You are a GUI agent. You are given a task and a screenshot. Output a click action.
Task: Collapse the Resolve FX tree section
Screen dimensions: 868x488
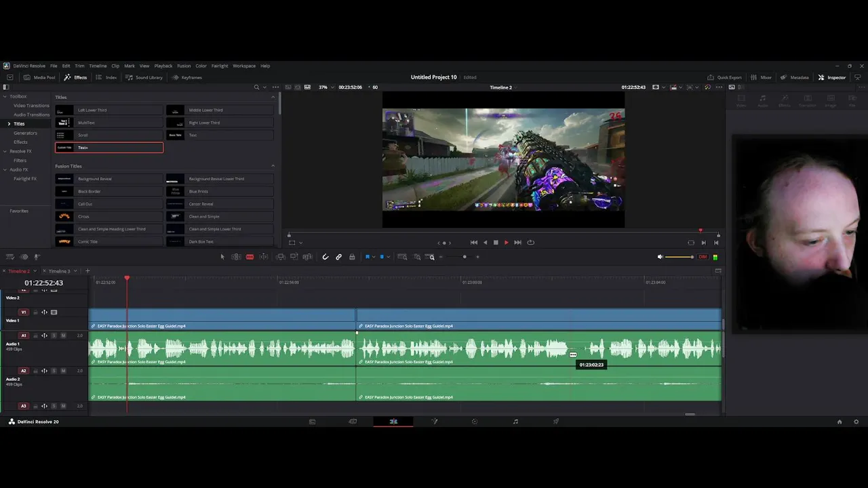4,151
